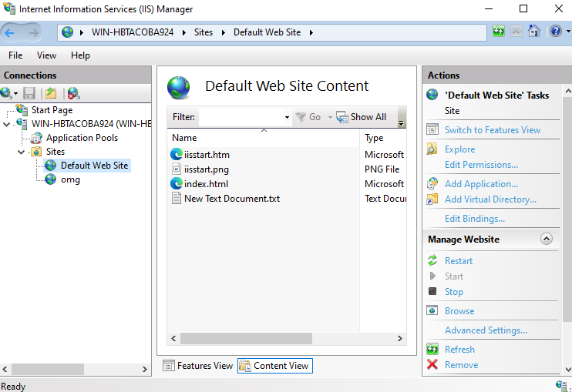Open the Help question mark icon
Image resolution: width=572 pixels, height=392 pixels.
(555, 31)
